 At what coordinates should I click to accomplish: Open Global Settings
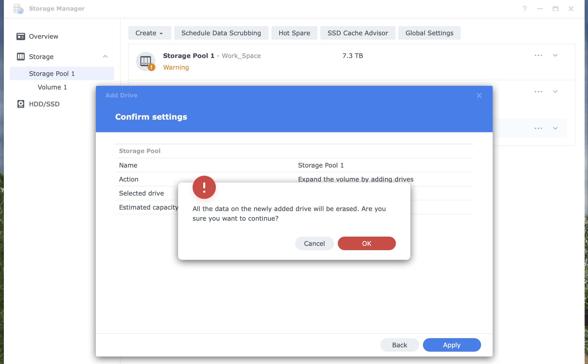coord(429,33)
